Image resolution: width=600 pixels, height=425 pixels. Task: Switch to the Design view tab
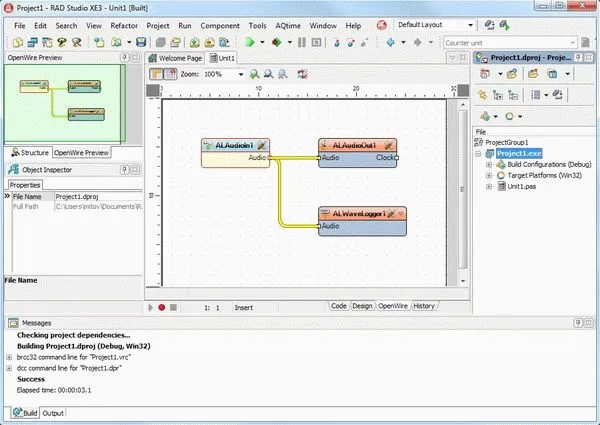tap(362, 306)
